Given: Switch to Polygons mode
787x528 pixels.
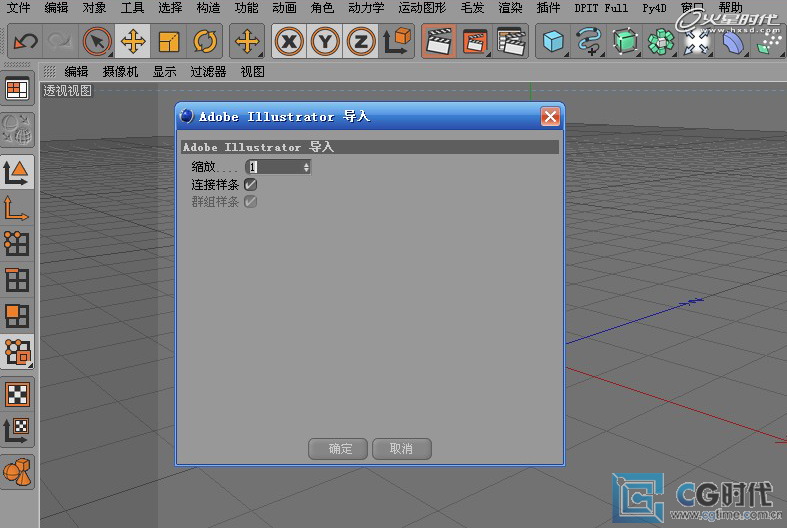Looking at the screenshot, I should pos(17,316).
